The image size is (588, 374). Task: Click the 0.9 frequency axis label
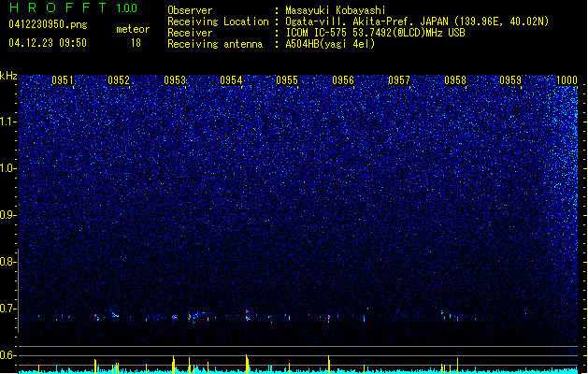pos(8,215)
